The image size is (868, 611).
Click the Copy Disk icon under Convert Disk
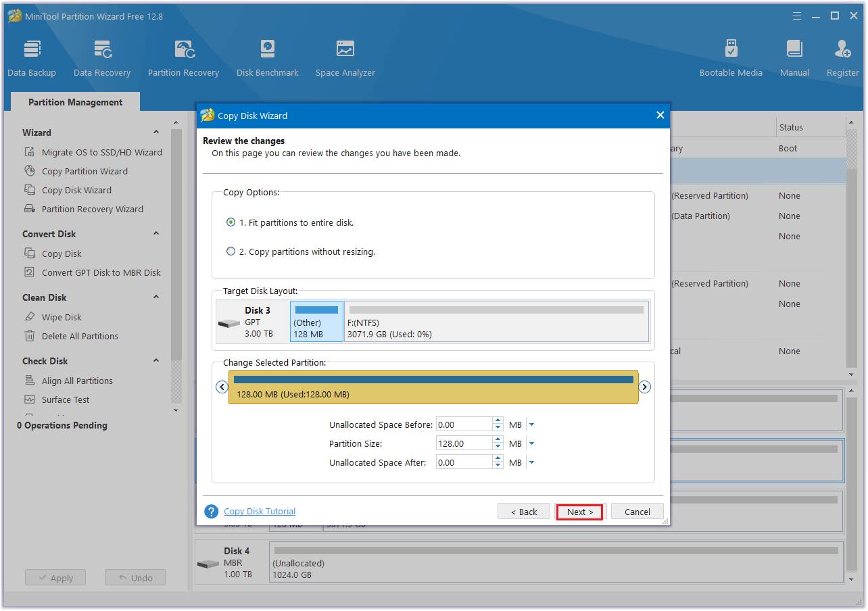pyautogui.click(x=30, y=253)
